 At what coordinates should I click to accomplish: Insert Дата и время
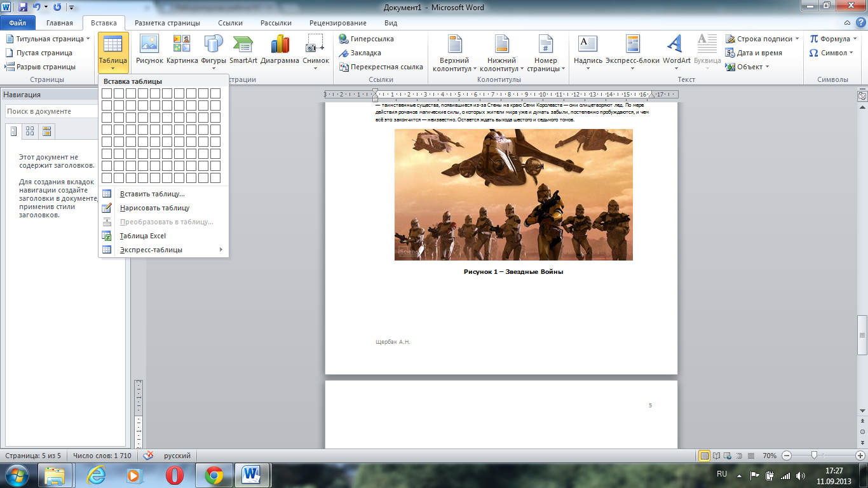pos(754,53)
